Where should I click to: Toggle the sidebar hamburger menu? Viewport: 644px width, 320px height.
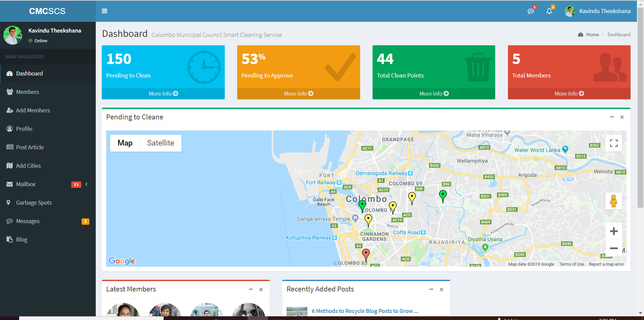(104, 11)
